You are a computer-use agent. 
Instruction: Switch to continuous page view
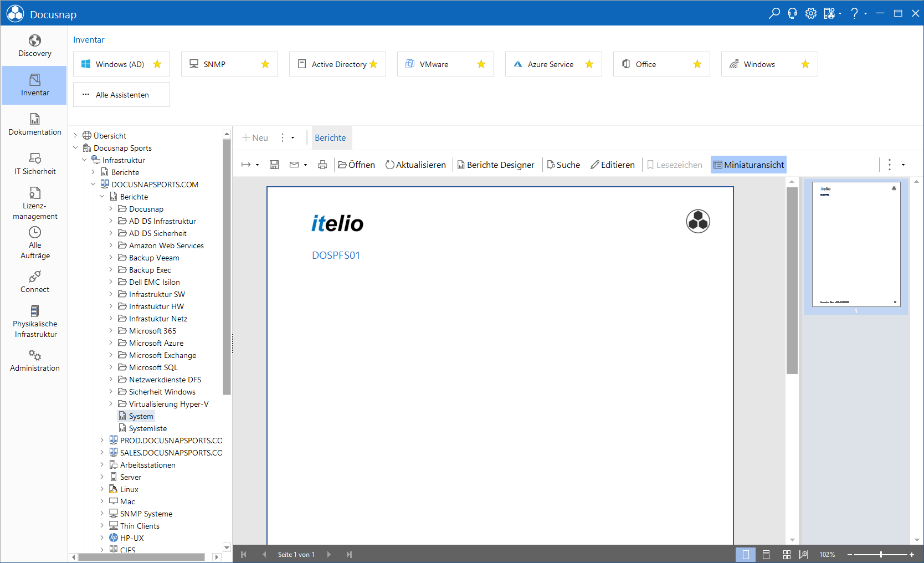766,554
